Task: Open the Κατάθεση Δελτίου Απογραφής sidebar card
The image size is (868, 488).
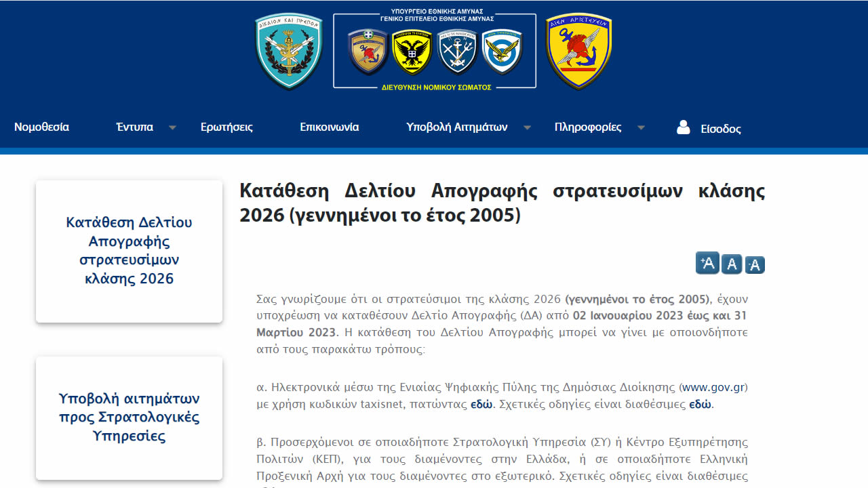Action: (129, 251)
